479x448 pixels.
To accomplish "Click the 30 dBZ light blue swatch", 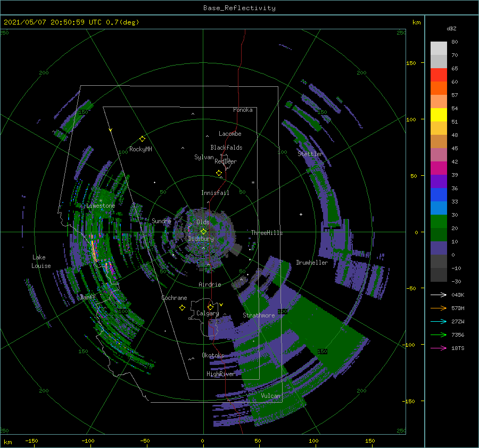I will click(x=439, y=208).
